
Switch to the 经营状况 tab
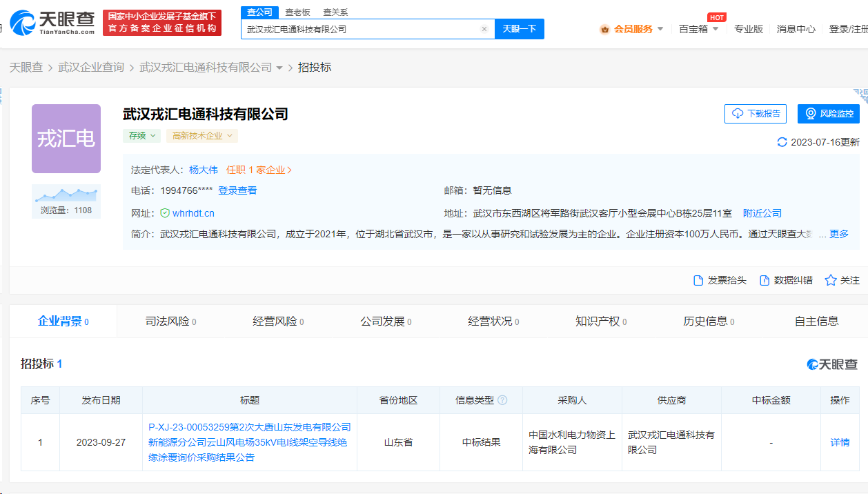tap(493, 321)
